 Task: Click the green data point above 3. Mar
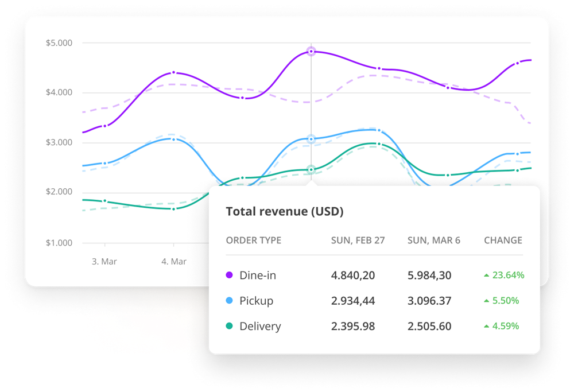click(x=105, y=201)
